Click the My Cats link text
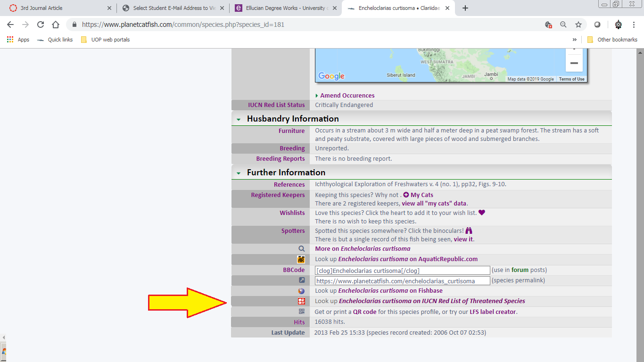 (x=422, y=195)
